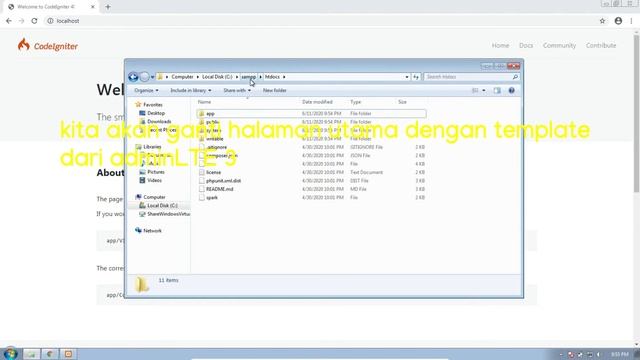The height and width of the screenshot is (360, 640).
Task: Open view options dropdown arrow
Action: (x=484, y=90)
